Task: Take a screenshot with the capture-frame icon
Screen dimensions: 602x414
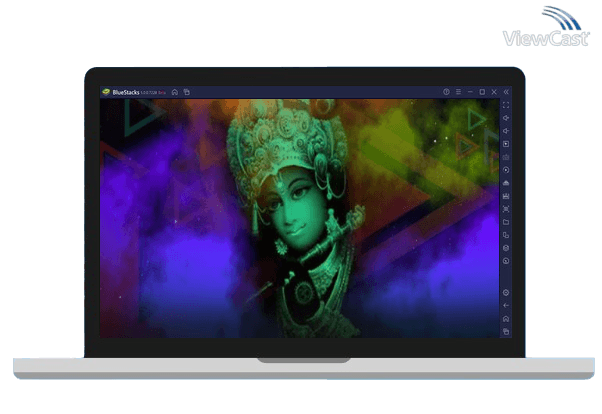Action: [x=506, y=209]
